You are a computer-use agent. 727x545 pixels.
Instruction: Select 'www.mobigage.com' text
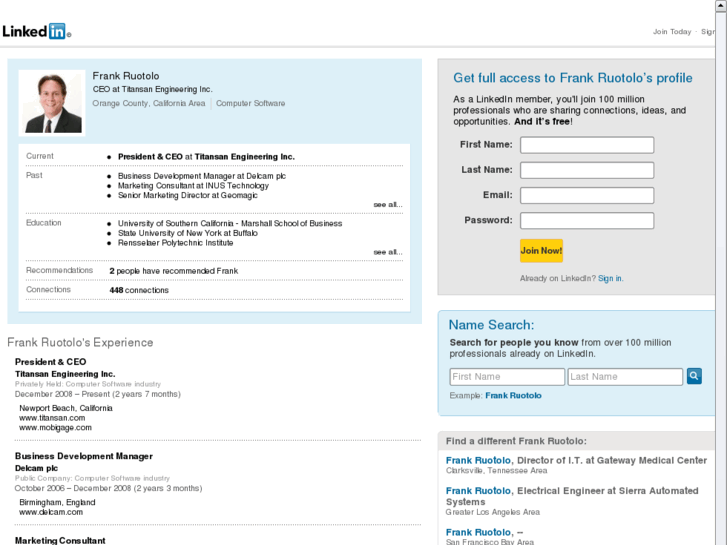[x=55, y=428]
